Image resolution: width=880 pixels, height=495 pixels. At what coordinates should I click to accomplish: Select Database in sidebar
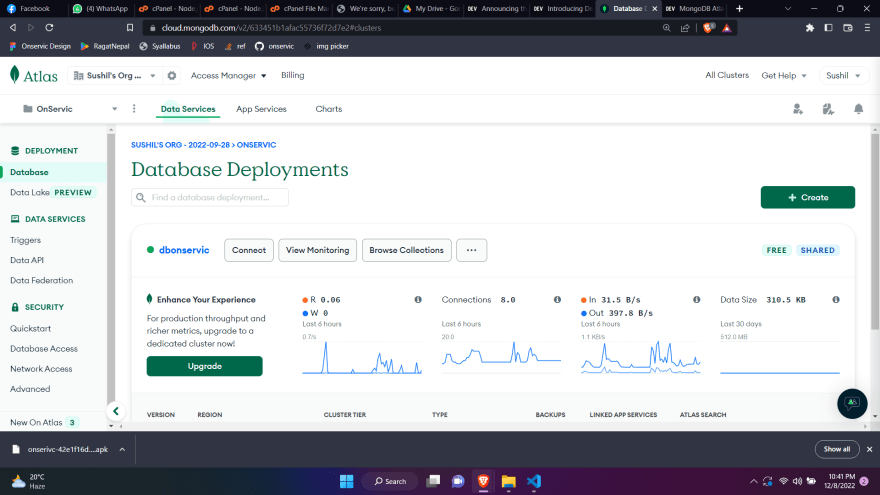coord(53,172)
